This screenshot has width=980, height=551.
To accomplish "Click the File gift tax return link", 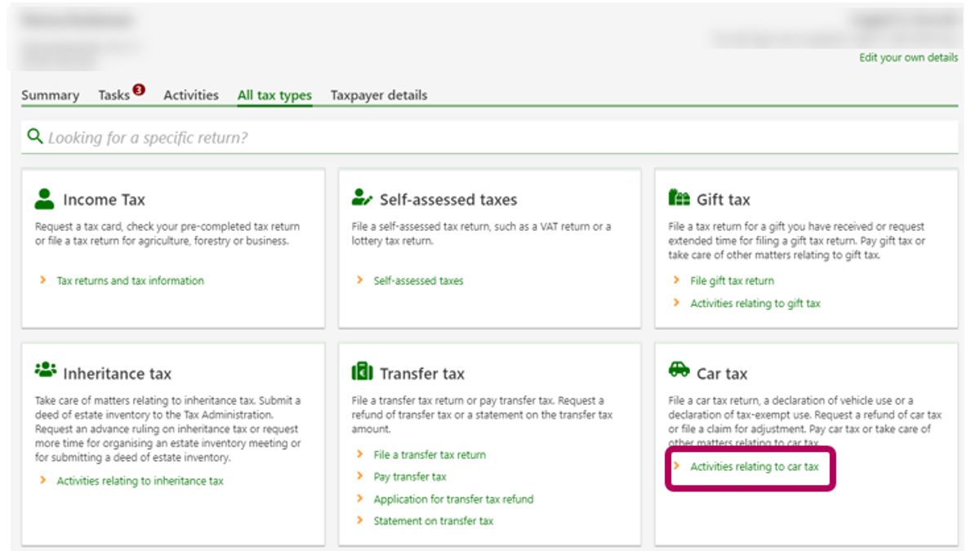I will point(732,281).
